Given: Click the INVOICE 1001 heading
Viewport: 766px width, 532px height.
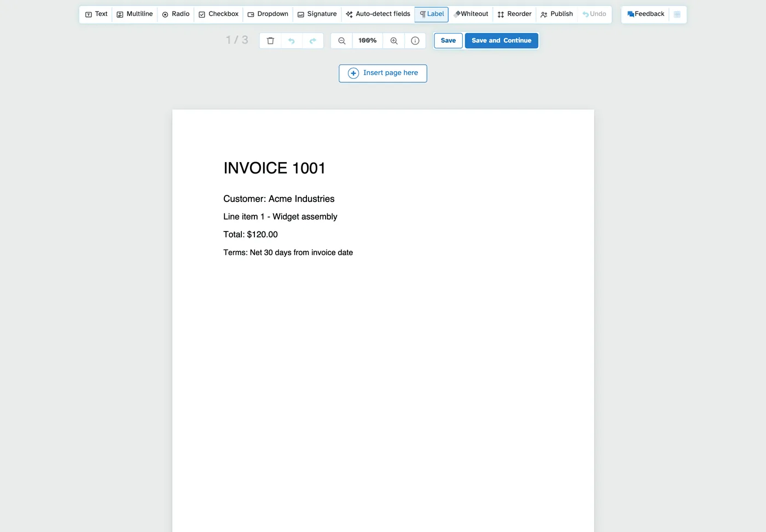Looking at the screenshot, I should (x=274, y=168).
